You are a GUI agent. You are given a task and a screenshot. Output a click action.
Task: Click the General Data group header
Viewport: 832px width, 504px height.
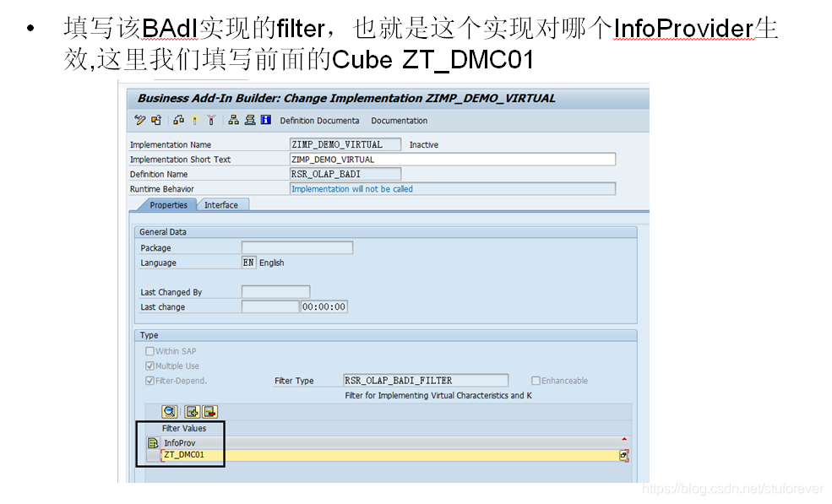click(x=386, y=232)
